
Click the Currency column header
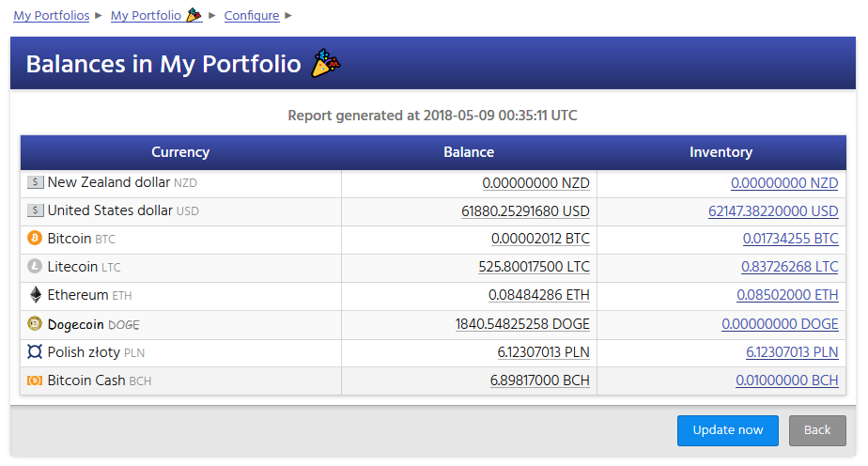(180, 152)
